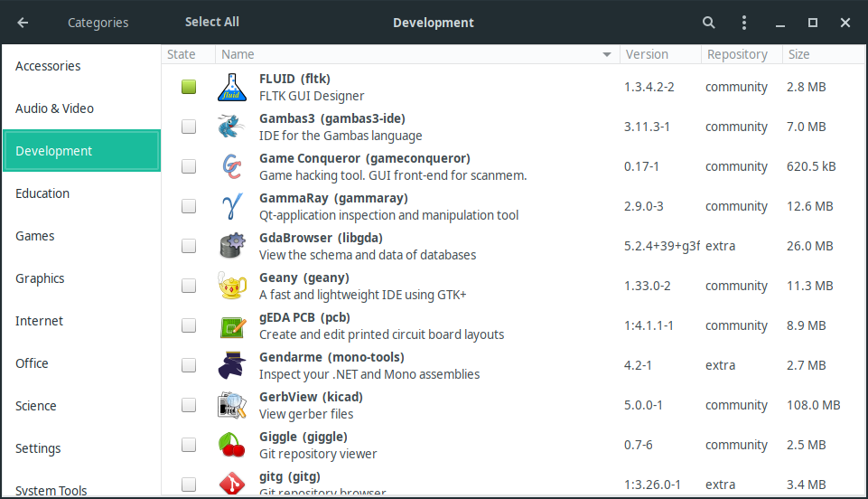Click the Gambas3 (gambas3-ide) name
Screen dimensions: 868x499
[x=332, y=118]
